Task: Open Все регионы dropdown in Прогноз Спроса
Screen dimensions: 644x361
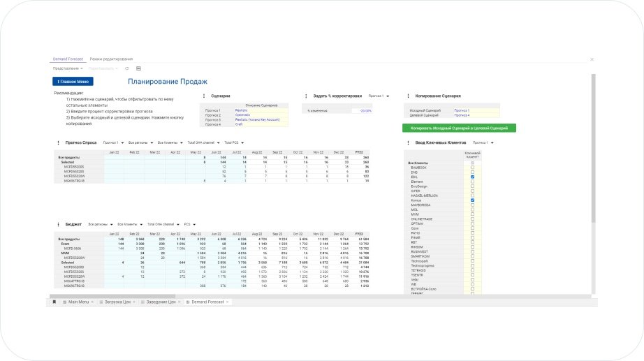Action: click(x=140, y=143)
